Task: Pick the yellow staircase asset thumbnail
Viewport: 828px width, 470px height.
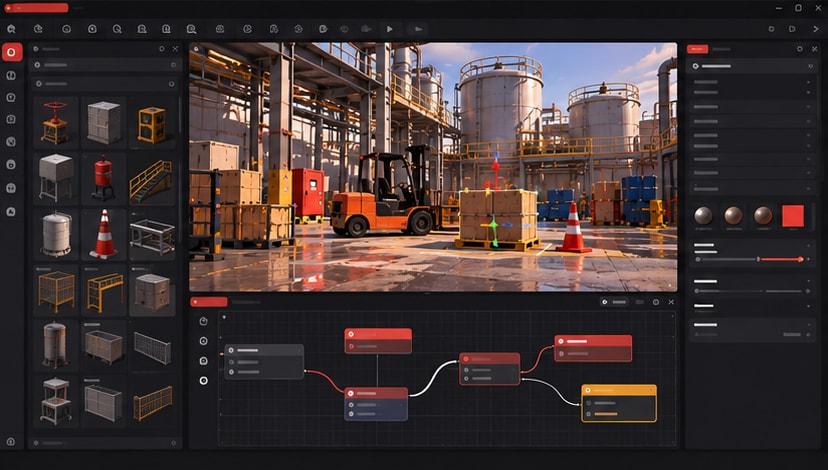Action: coord(152,178)
